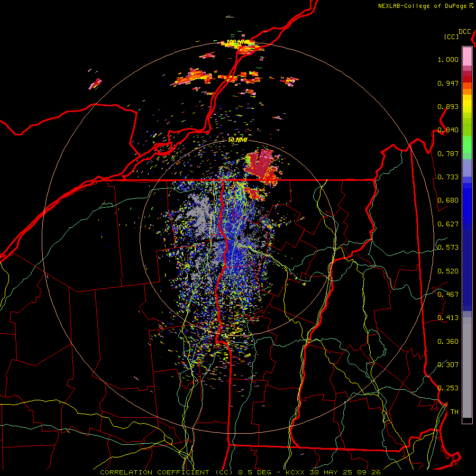Select the 0.840 legend value

[x=448, y=130]
